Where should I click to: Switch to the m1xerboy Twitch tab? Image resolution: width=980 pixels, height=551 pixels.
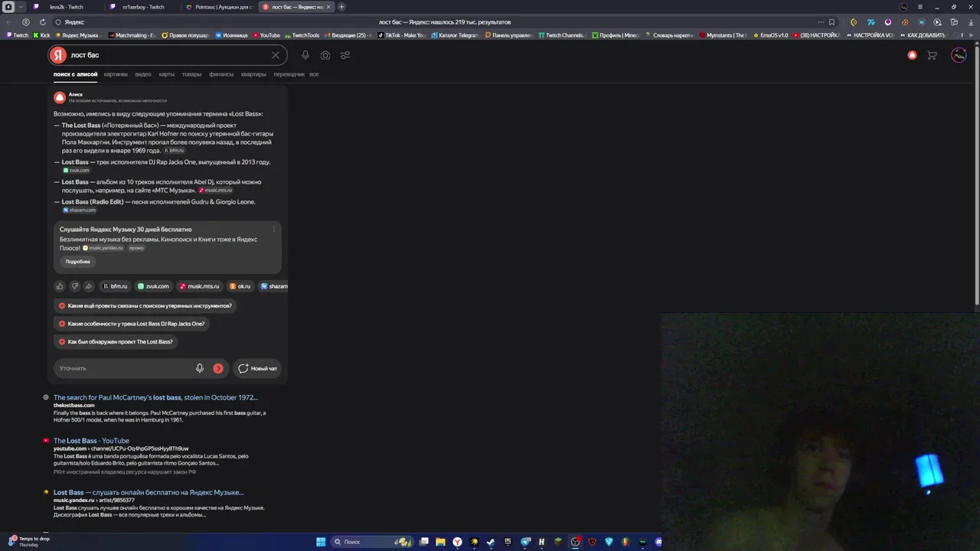coord(142,7)
